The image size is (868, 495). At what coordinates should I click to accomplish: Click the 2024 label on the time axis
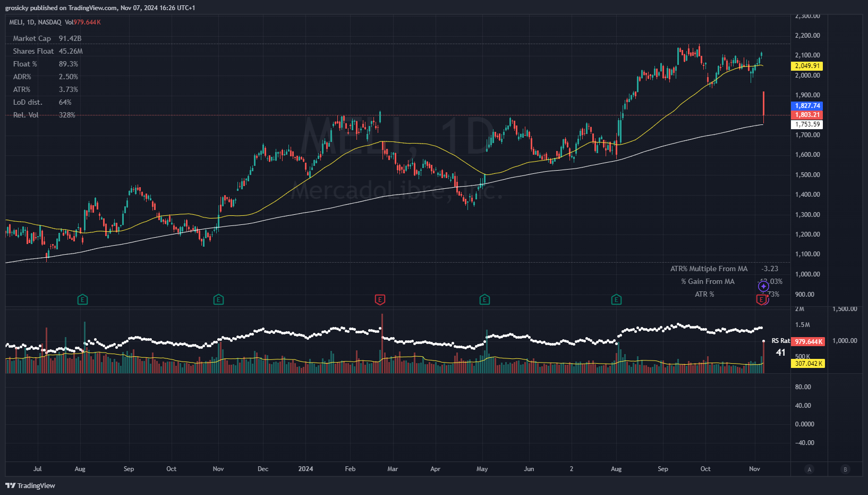coord(305,469)
